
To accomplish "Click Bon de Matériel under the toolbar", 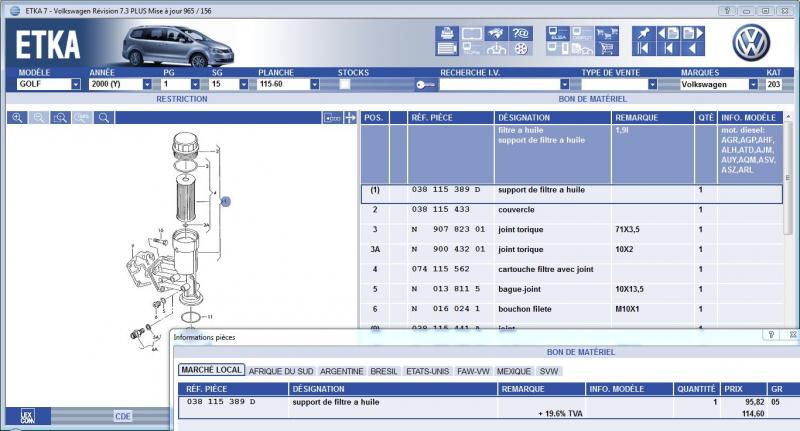I will 592,99.
